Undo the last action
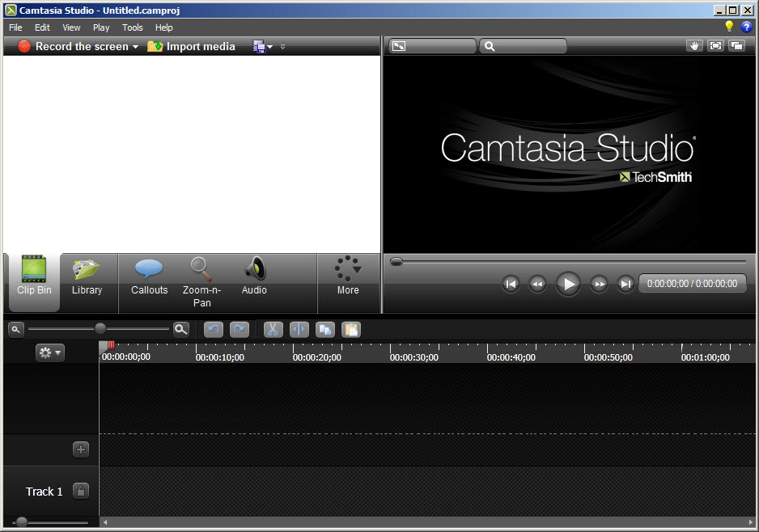Viewport: 759px width, 532px height. [x=214, y=330]
